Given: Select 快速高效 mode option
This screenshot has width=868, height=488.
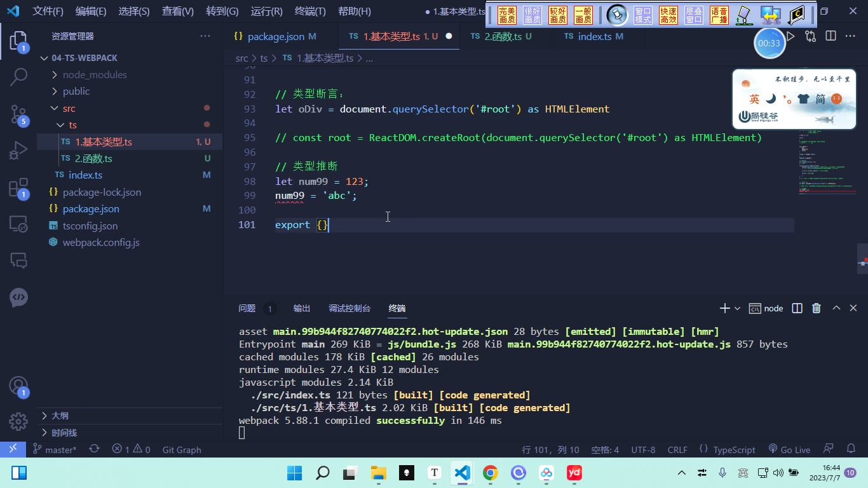Looking at the screenshot, I should (x=668, y=15).
